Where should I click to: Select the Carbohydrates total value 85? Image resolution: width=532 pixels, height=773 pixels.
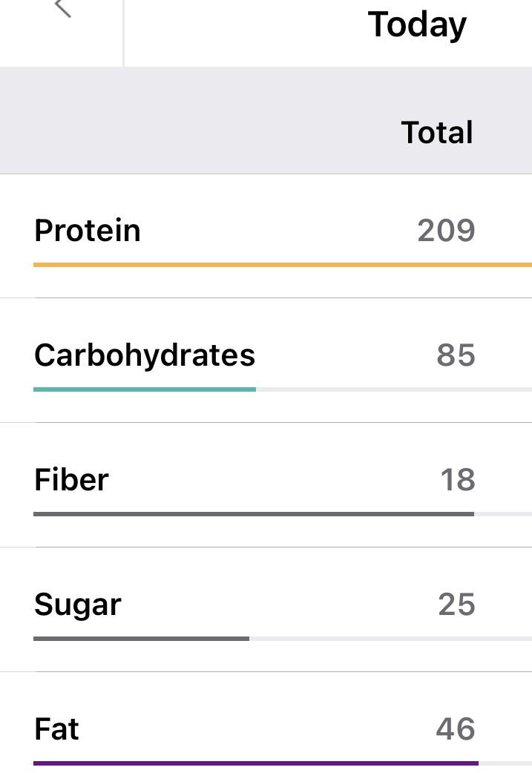click(x=456, y=355)
